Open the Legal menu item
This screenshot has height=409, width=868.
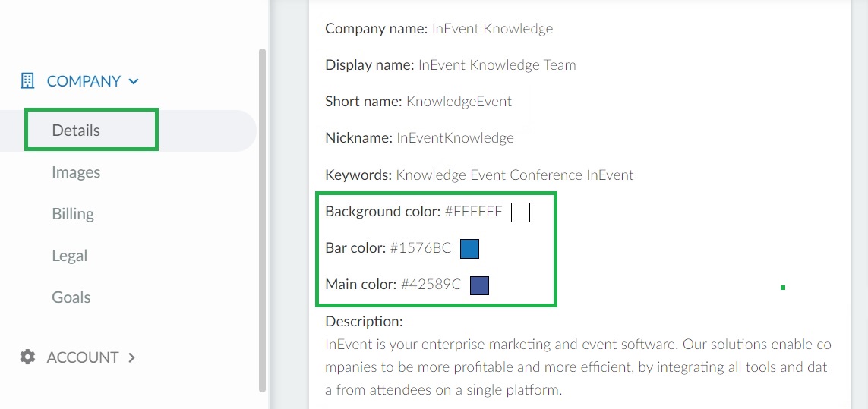pyautogui.click(x=70, y=256)
